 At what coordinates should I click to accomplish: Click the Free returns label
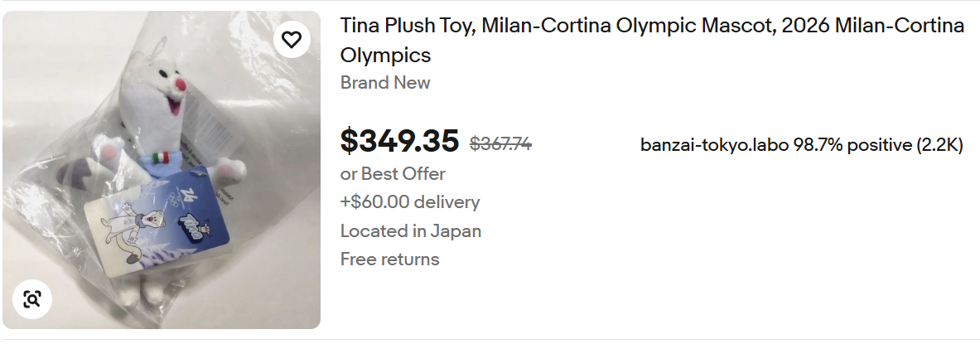[389, 259]
